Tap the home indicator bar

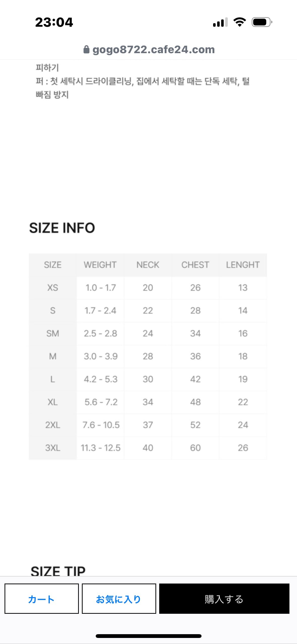point(148,636)
